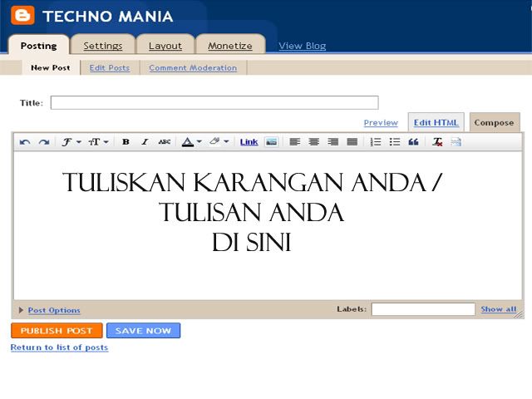
Task: Create a bulleted list
Action: (x=395, y=142)
